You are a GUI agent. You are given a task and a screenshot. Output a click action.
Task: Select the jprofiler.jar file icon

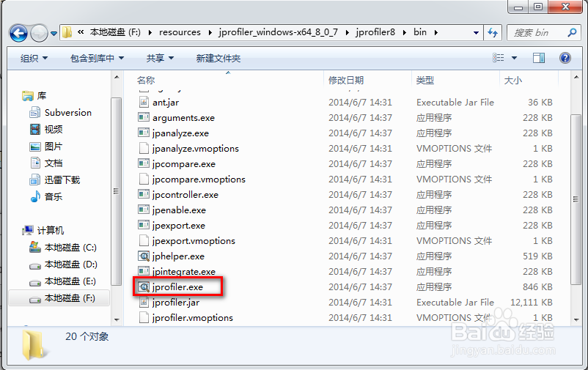click(x=144, y=302)
